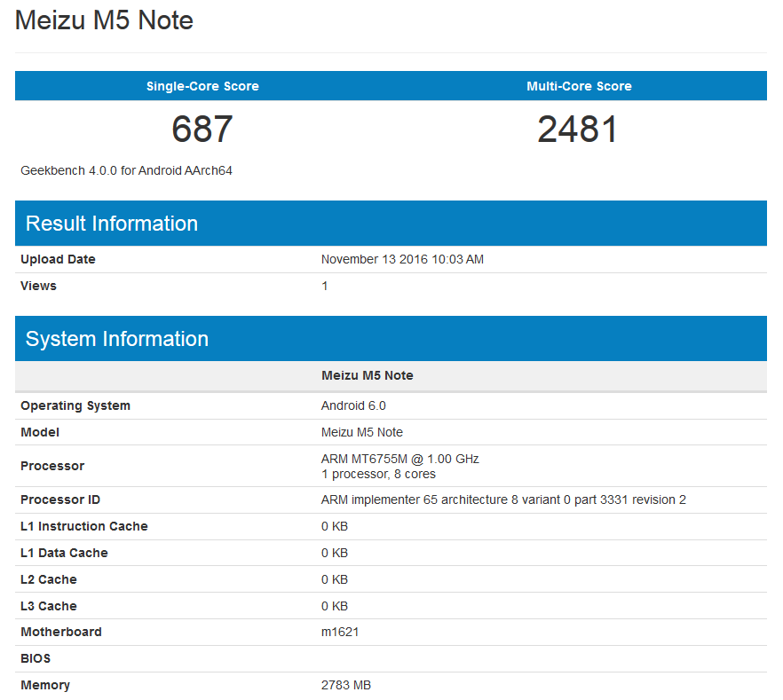
Task: Select the Single-Core Score column header
Action: point(202,86)
